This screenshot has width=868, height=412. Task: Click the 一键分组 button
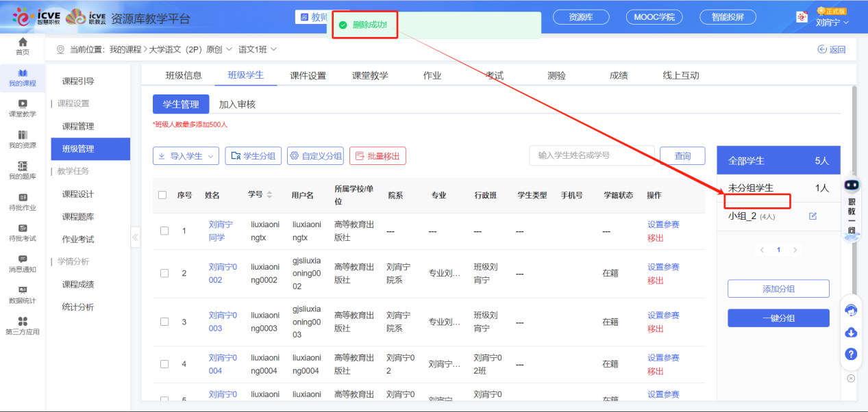tap(778, 318)
